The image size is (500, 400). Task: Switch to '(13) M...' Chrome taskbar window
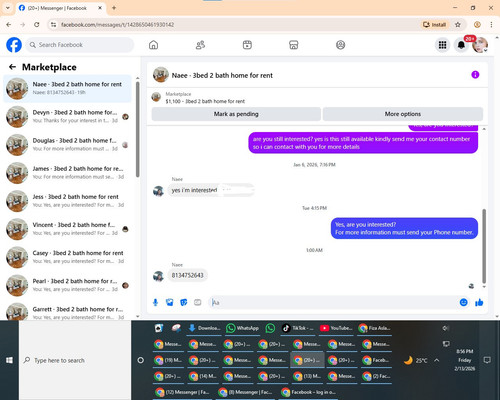[x=307, y=376]
